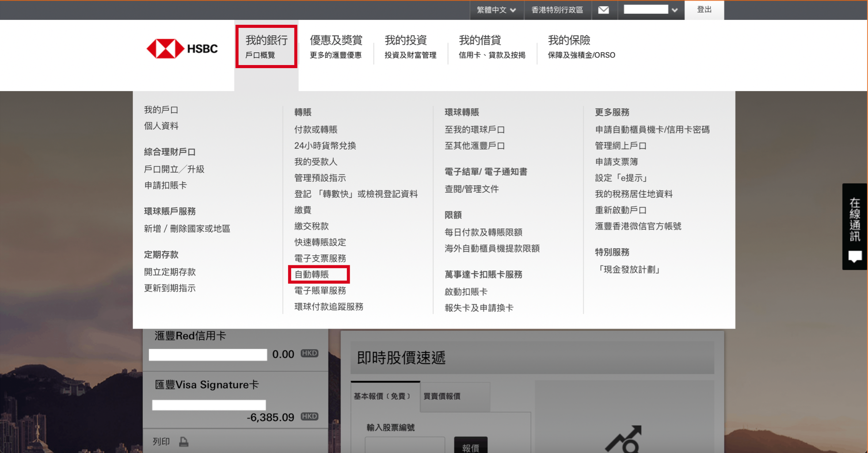This screenshot has width=868, height=453.
Task: Click 海外自動櫃員機提款限額
Action: point(492,249)
